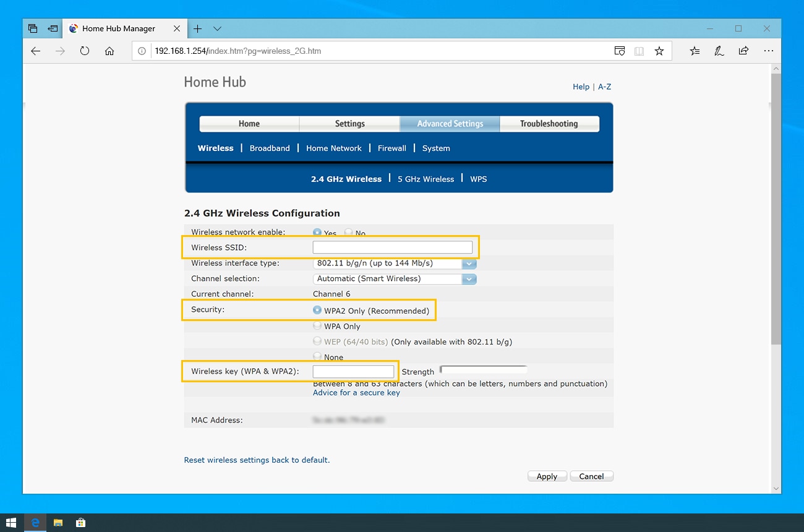Screen dimensions: 804x532
Task: Click the browser Back arrow
Action: pyautogui.click(x=36, y=51)
